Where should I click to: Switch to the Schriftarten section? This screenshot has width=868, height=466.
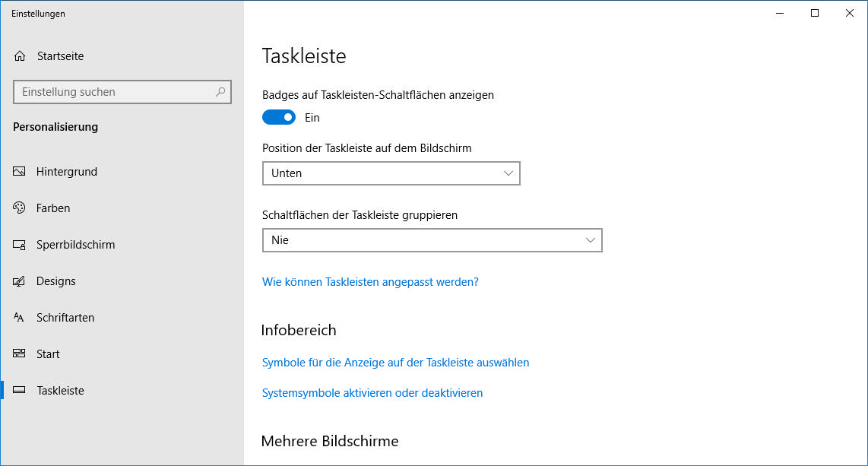[65, 318]
